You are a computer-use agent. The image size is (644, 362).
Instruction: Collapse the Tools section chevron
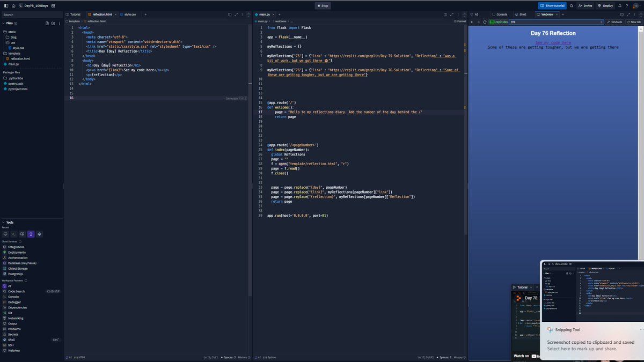pyautogui.click(x=3, y=222)
